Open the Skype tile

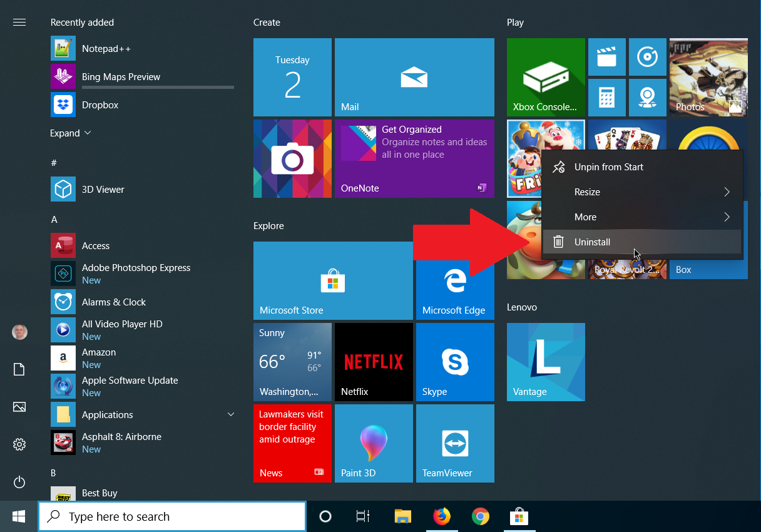455,362
